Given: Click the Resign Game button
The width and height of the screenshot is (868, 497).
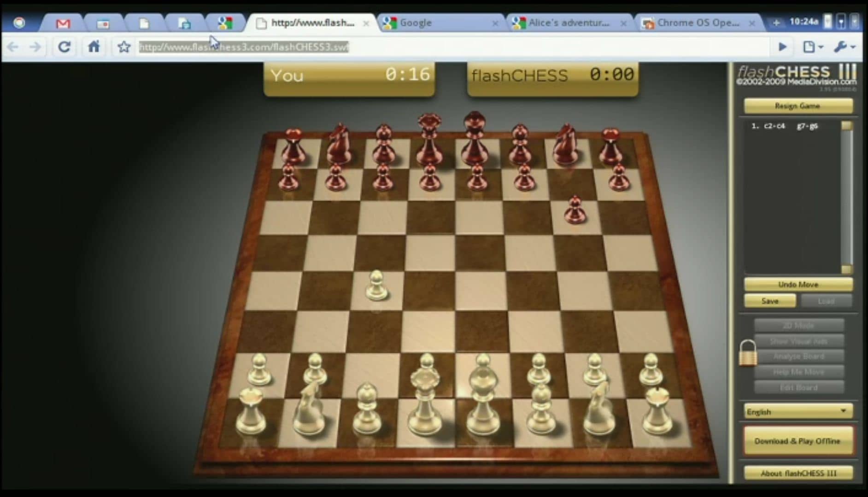Looking at the screenshot, I should (x=798, y=106).
